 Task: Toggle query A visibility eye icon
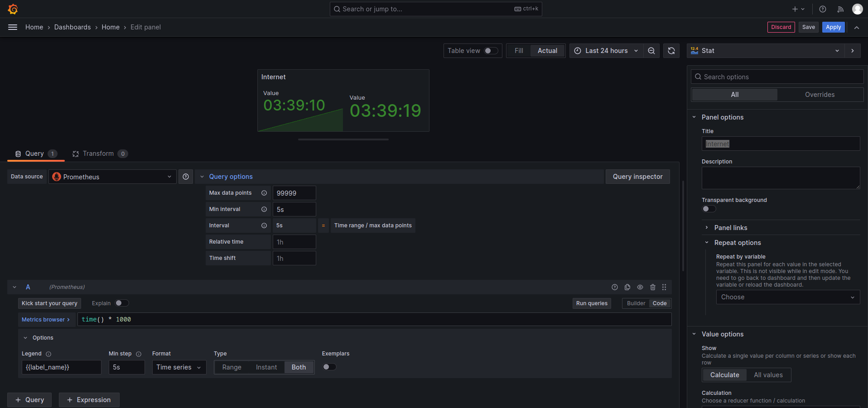click(640, 287)
